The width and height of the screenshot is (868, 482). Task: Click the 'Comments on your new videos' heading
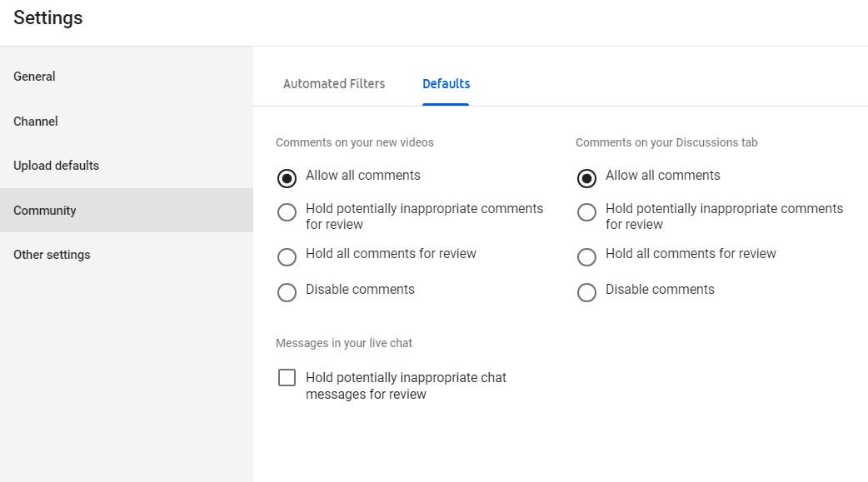pyautogui.click(x=355, y=142)
